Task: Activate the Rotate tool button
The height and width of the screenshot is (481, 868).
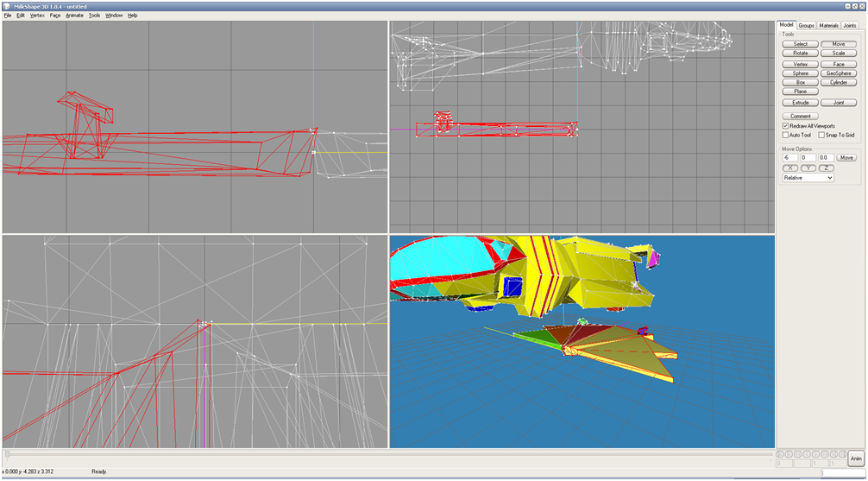Action: (801, 54)
